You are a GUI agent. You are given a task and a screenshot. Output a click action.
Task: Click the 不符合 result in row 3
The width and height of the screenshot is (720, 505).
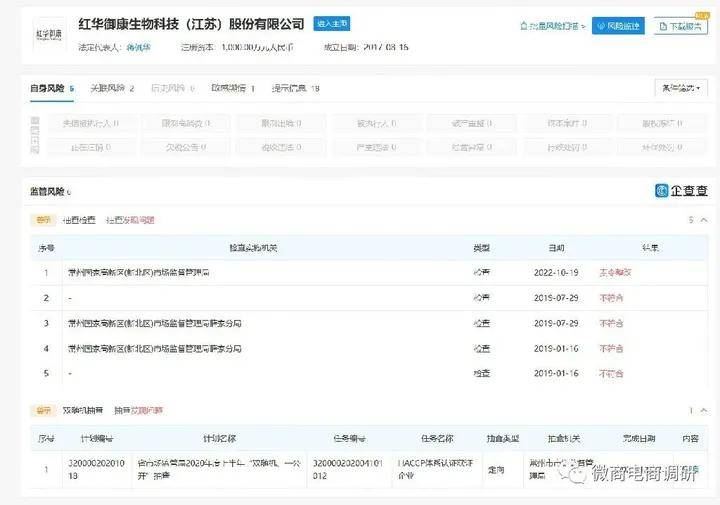point(611,323)
